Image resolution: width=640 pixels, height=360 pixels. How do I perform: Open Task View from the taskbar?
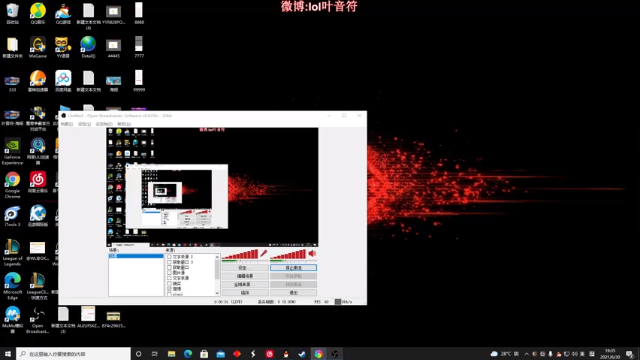tap(155, 354)
